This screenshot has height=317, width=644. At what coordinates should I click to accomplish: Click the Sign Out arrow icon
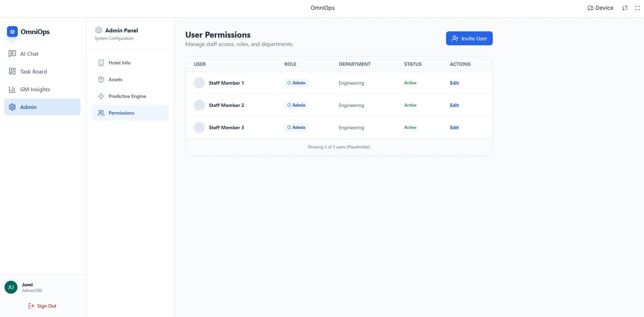[x=31, y=306]
